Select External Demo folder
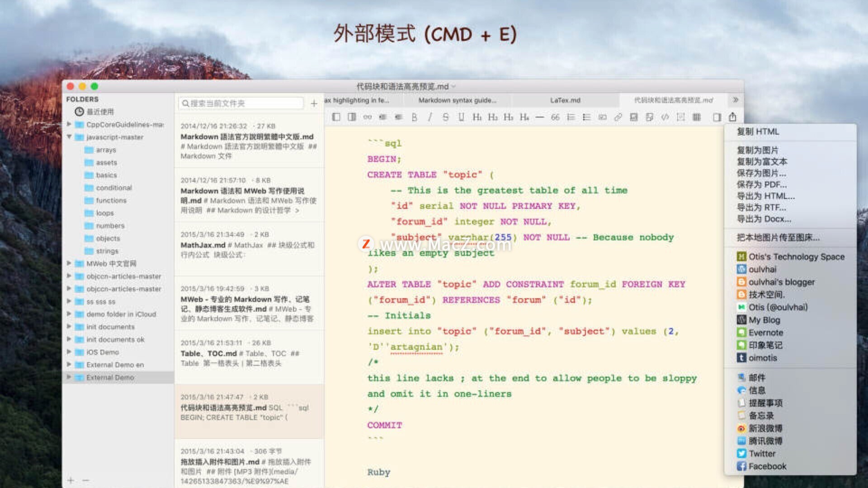Image resolution: width=868 pixels, height=488 pixels. [118, 377]
